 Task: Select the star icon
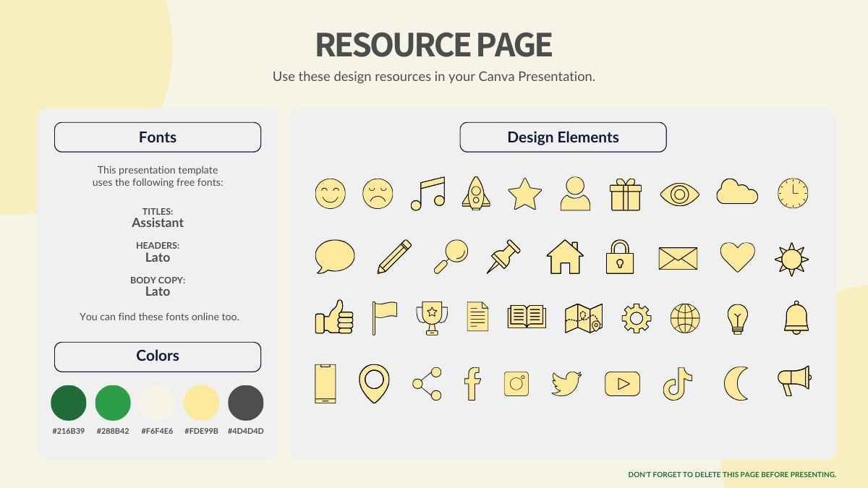point(524,194)
